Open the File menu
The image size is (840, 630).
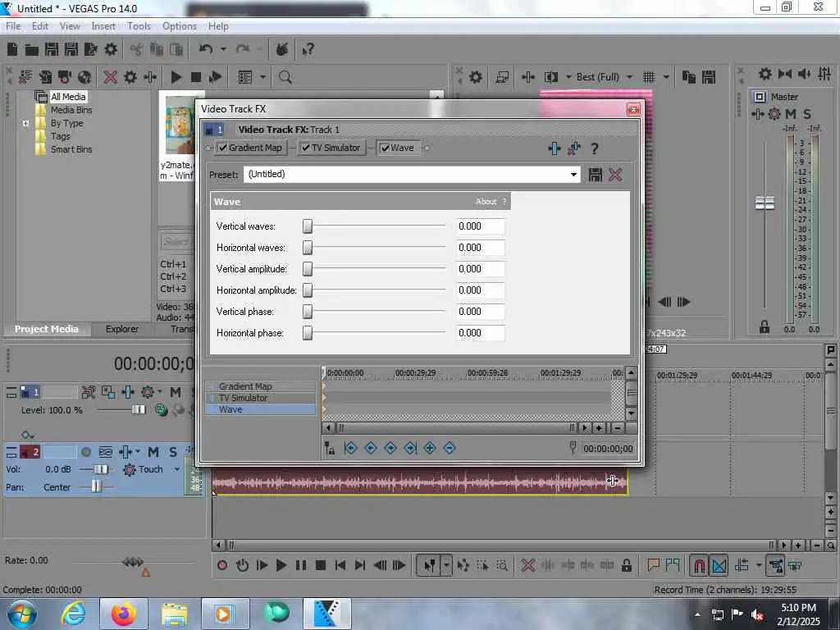(x=13, y=25)
